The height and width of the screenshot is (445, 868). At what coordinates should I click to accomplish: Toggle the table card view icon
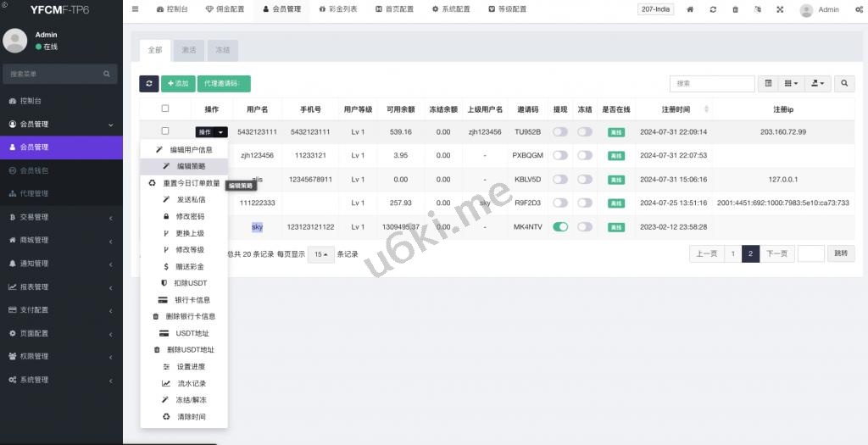768,84
